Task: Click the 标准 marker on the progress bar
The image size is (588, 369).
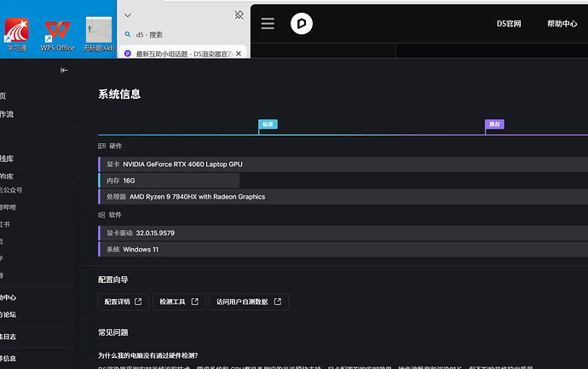Action: pos(268,124)
